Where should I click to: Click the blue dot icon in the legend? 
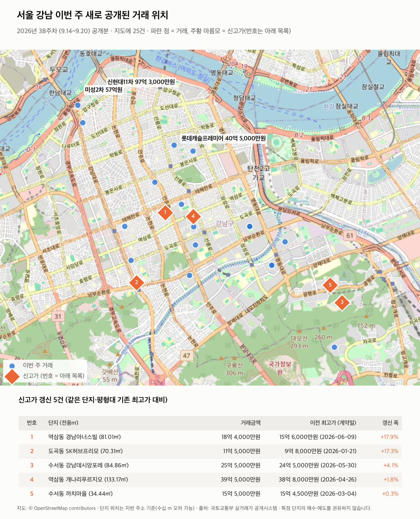pos(12,366)
